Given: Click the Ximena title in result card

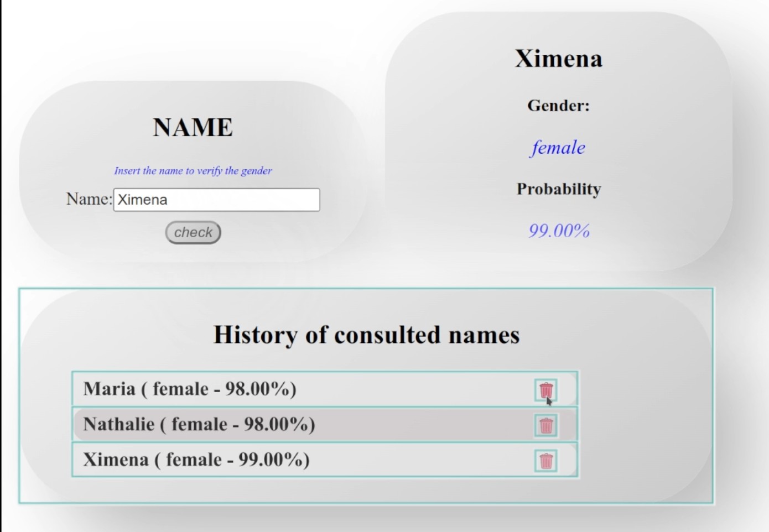Looking at the screenshot, I should (558, 59).
